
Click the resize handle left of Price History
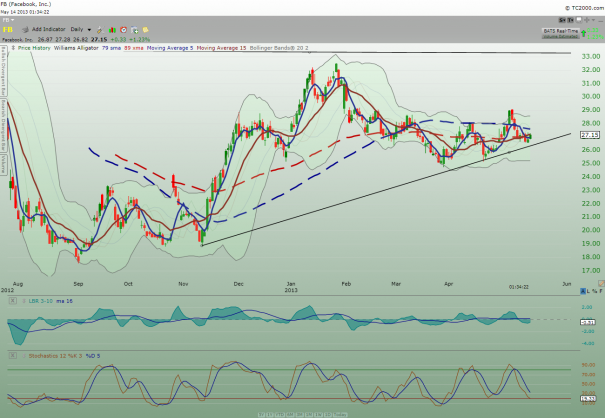(13, 48)
